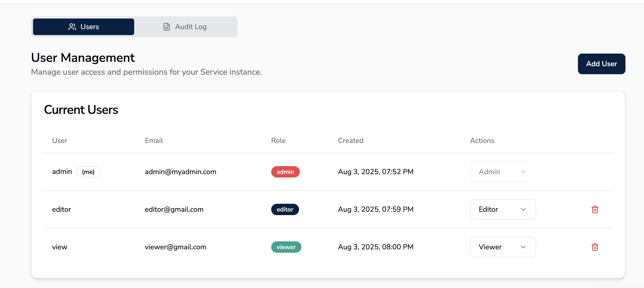
Task: Click the green viewer role badge
Action: 286,247
